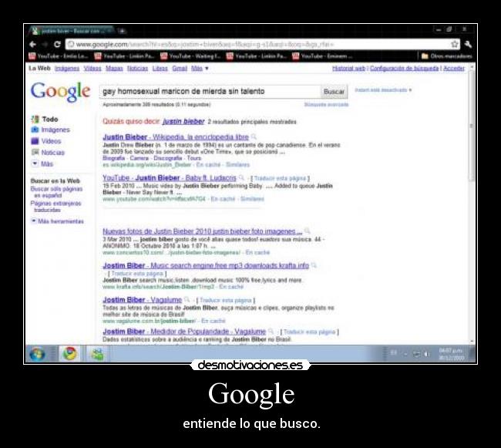
Task: Open a new tab with plus button
Action: point(122,31)
